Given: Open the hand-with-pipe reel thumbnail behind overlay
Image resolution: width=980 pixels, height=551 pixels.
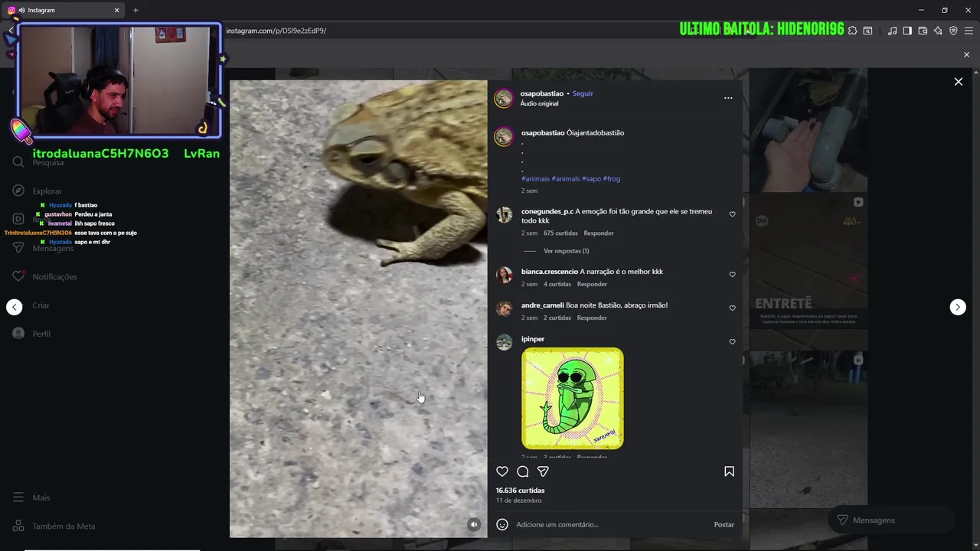Looking at the screenshot, I should tap(808, 130).
